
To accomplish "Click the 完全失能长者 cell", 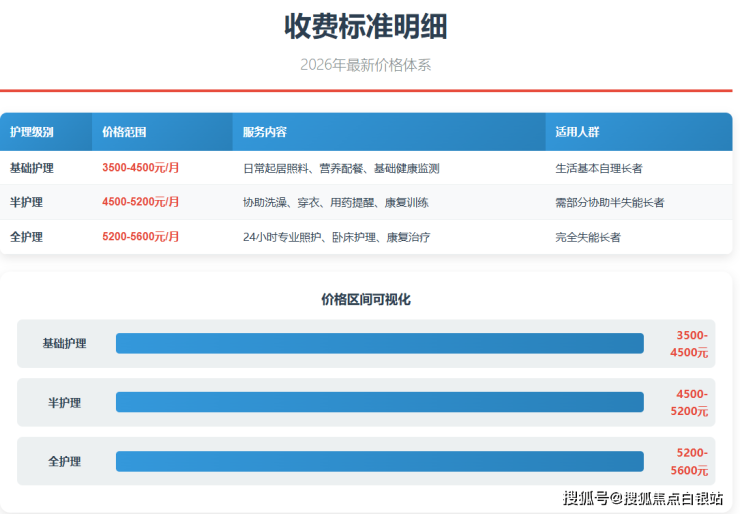I will (x=588, y=237).
